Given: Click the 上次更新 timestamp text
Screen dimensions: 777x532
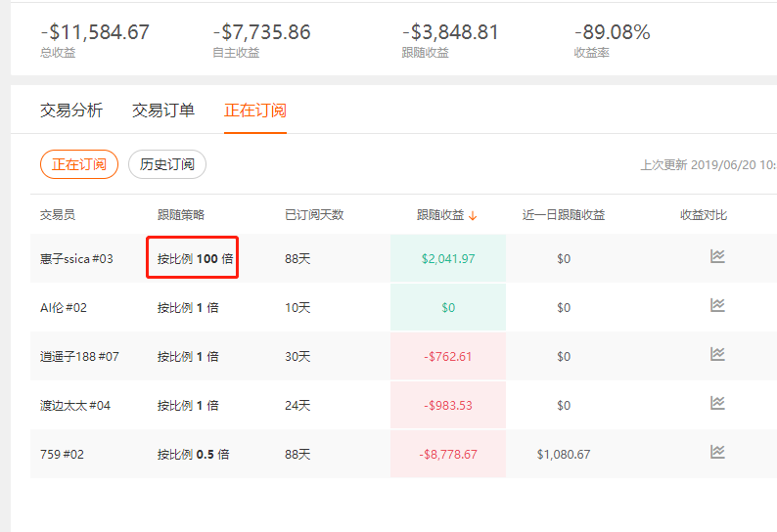Looking at the screenshot, I should pyautogui.click(x=708, y=165).
